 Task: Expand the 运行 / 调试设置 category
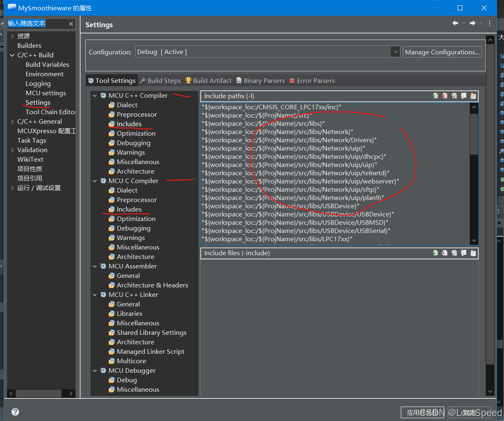pos(12,188)
